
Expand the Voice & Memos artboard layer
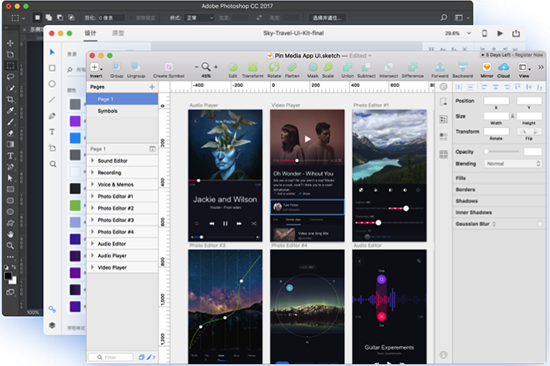point(92,184)
